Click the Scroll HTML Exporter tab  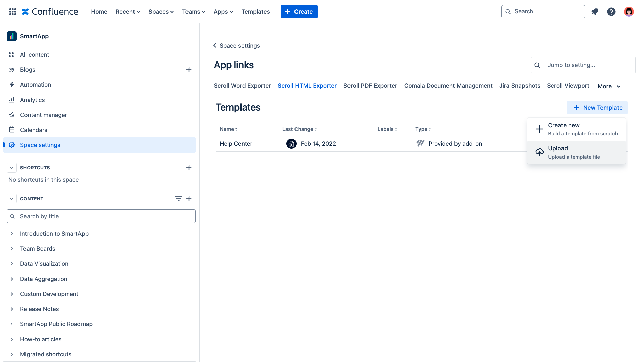[x=307, y=86]
